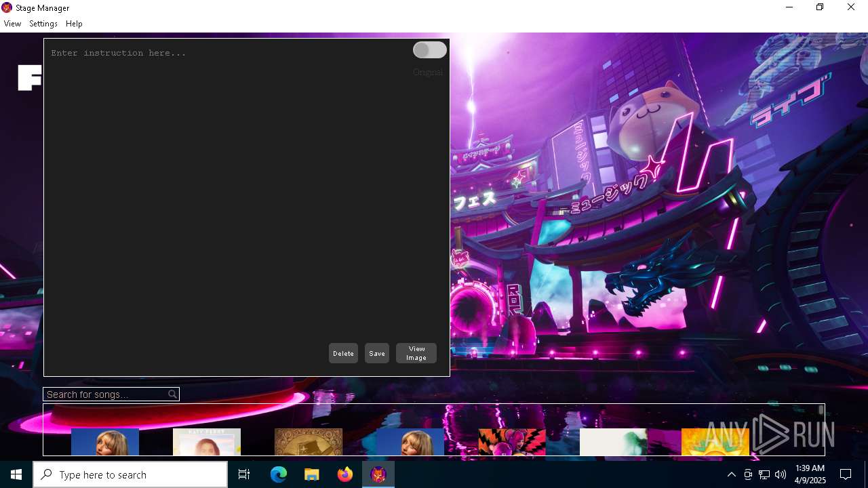Click the Search for songs field
Viewport: 868px width, 488px height.
[x=111, y=394]
